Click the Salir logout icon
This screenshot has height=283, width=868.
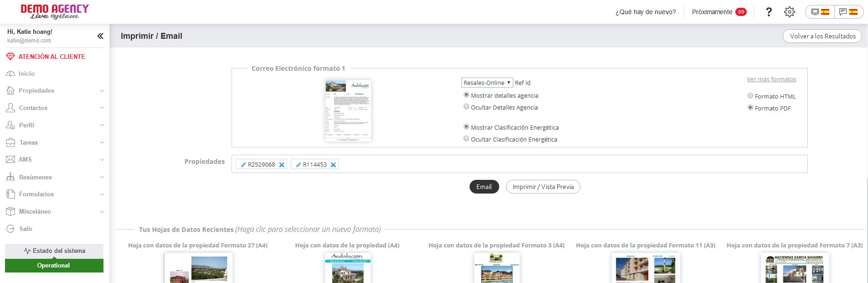point(10,229)
